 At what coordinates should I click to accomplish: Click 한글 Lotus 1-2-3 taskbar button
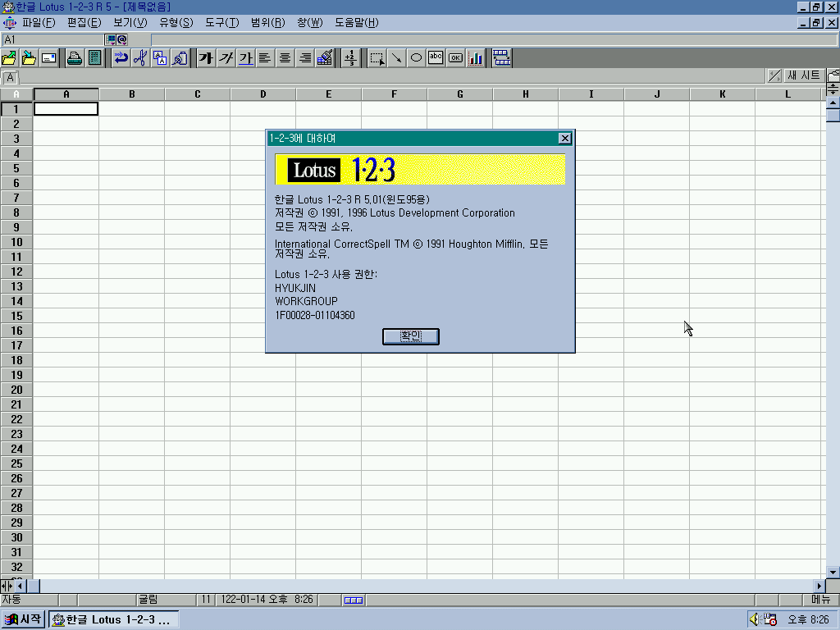coord(113,619)
